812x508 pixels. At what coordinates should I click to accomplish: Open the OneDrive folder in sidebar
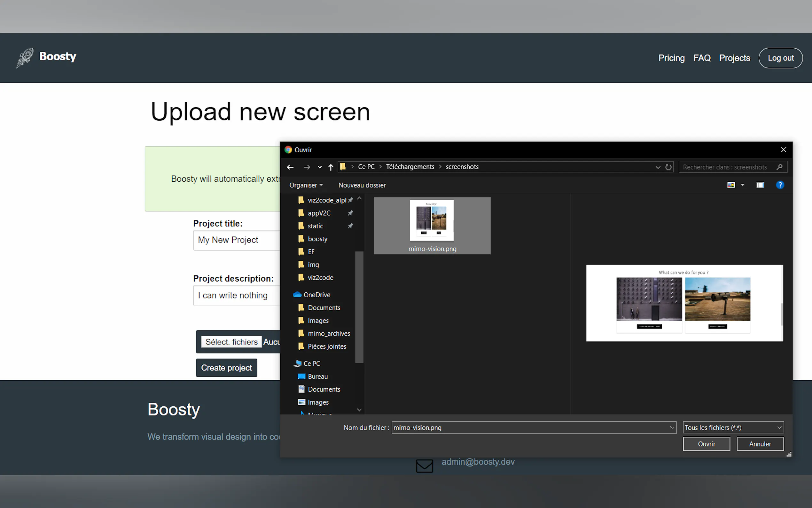pos(316,295)
